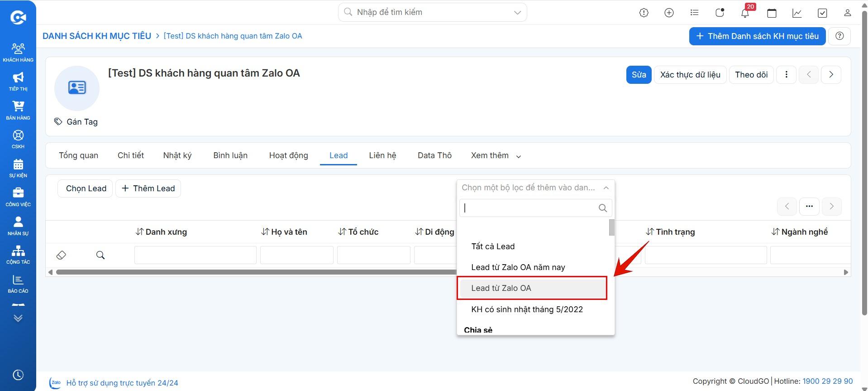Click the eraser clear-filter icon in table
The image size is (868, 391).
click(x=61, y=255)
